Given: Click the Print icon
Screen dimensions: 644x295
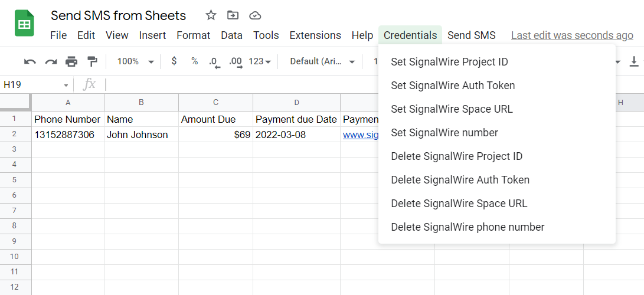Looking at the screenshot, I should tap(71, 61).
